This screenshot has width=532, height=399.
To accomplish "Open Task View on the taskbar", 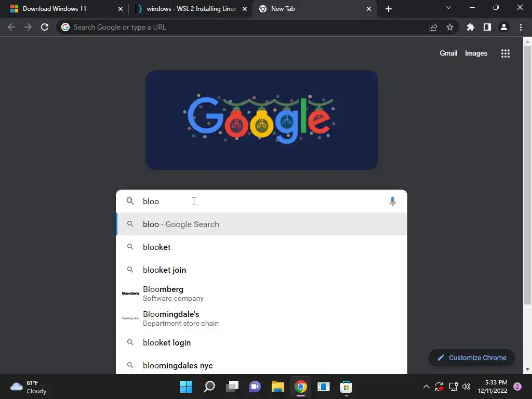I will coord(232,387).
